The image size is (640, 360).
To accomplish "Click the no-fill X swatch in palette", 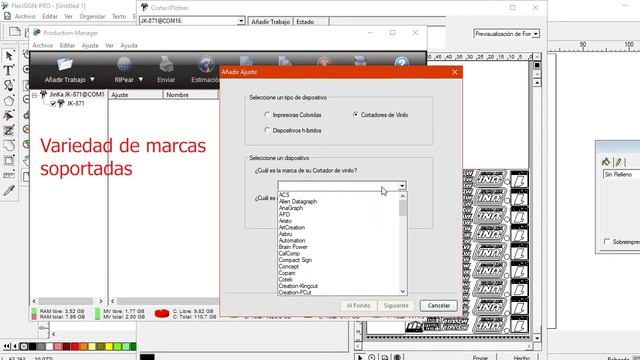I will (x=24, y=347).
